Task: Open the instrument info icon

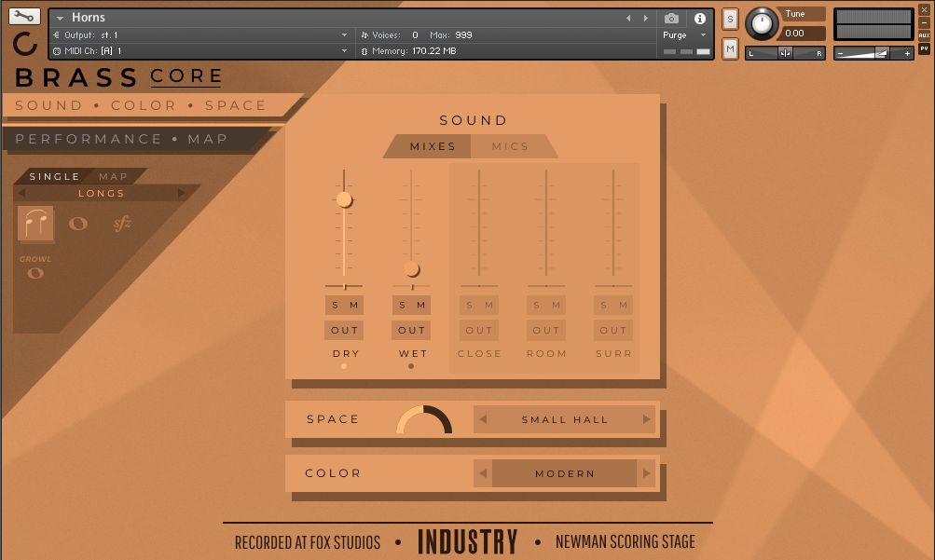Action: coord(700,19)
